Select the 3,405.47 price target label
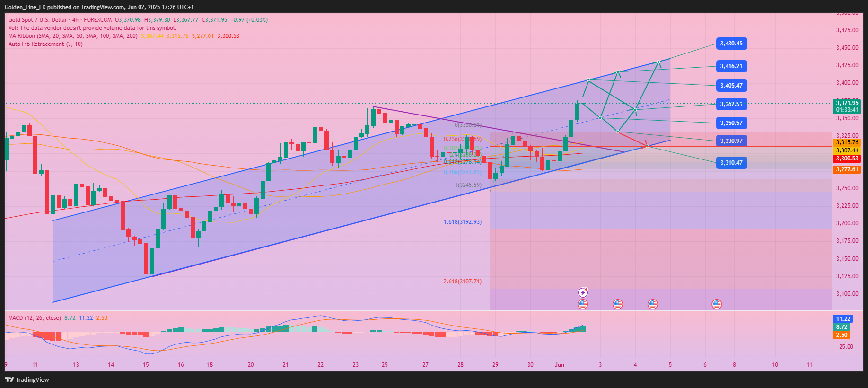 click(731, 86)
